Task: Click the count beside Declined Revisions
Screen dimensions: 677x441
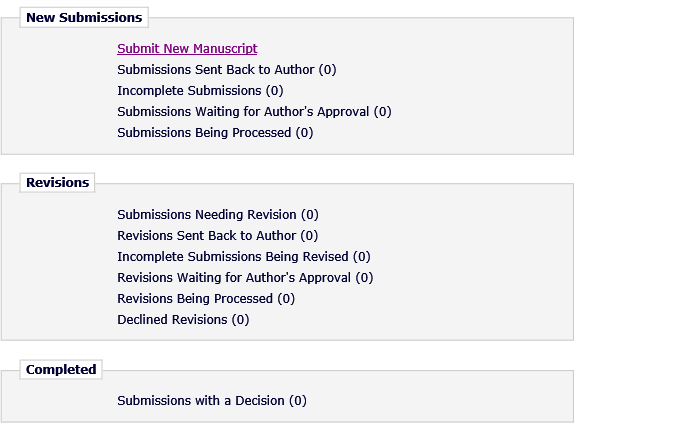Action: [x=241, y=320]
